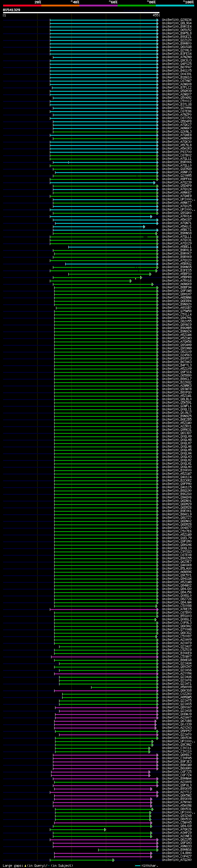Click hit label UniRef100_B3FES4

click(176, 54)
